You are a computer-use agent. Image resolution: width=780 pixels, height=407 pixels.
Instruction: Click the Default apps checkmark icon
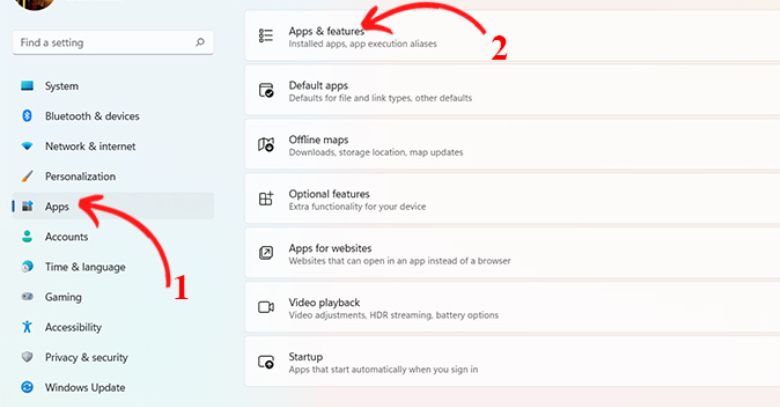click(x=266, y=90)
